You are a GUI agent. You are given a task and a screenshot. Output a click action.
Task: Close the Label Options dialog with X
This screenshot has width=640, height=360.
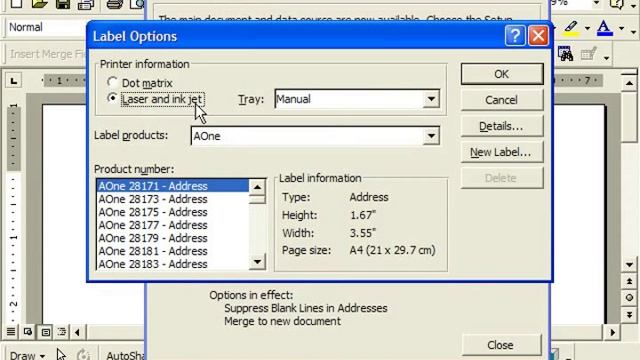538,36
